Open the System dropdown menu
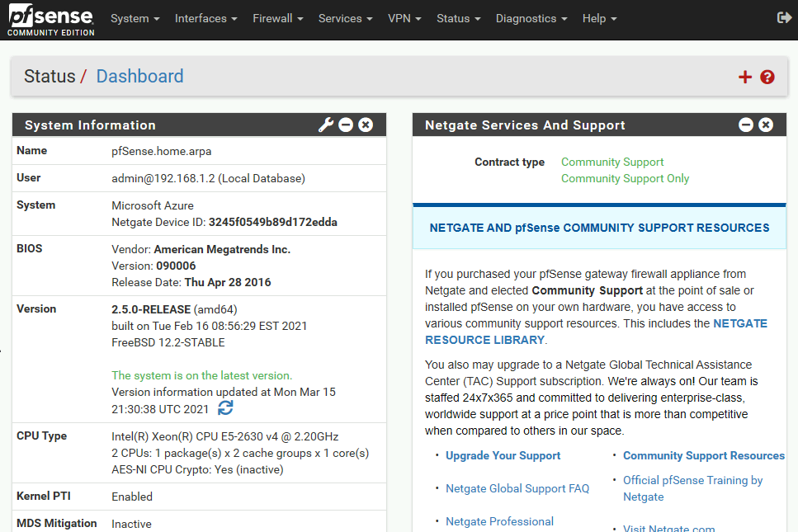Screen dimensions: 798x532 tap(135, 19)
